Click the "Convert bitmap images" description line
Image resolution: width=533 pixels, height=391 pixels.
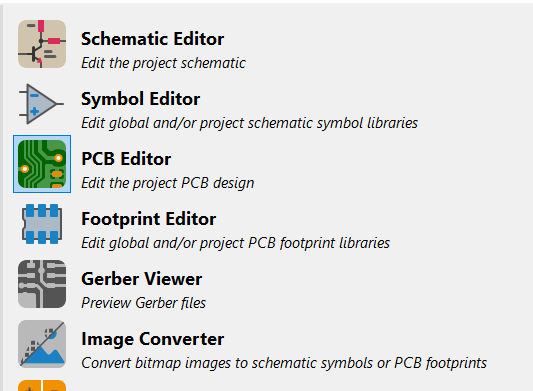(x=284, y=363)
